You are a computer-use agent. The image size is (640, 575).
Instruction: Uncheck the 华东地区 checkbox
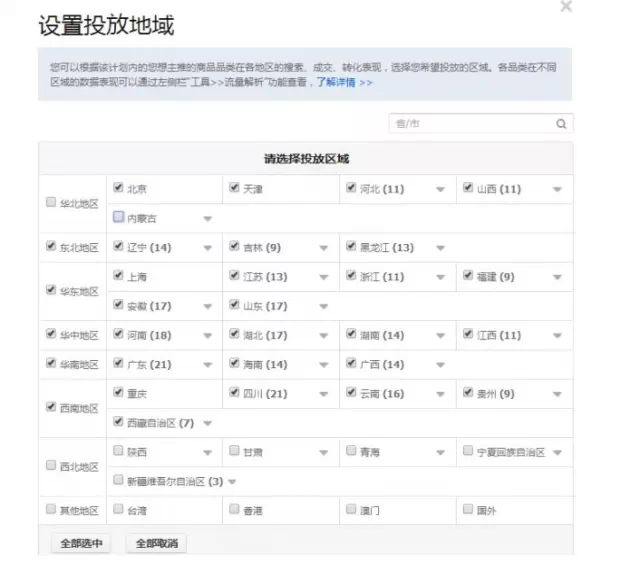coord(51,290)
